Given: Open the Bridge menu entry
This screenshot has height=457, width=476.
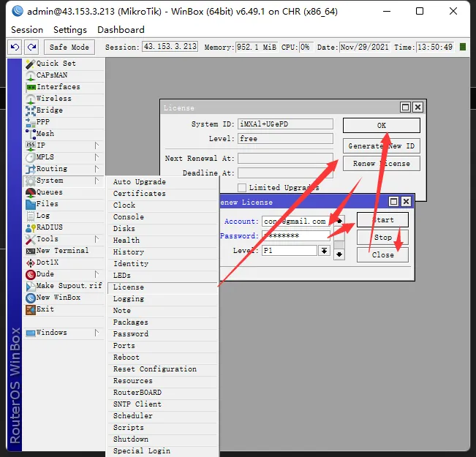Looking at the screenshot, I should 49,110.
